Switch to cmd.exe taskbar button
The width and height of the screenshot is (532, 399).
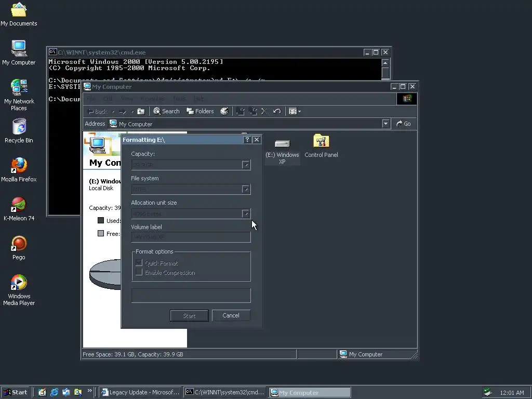point(225,393)
